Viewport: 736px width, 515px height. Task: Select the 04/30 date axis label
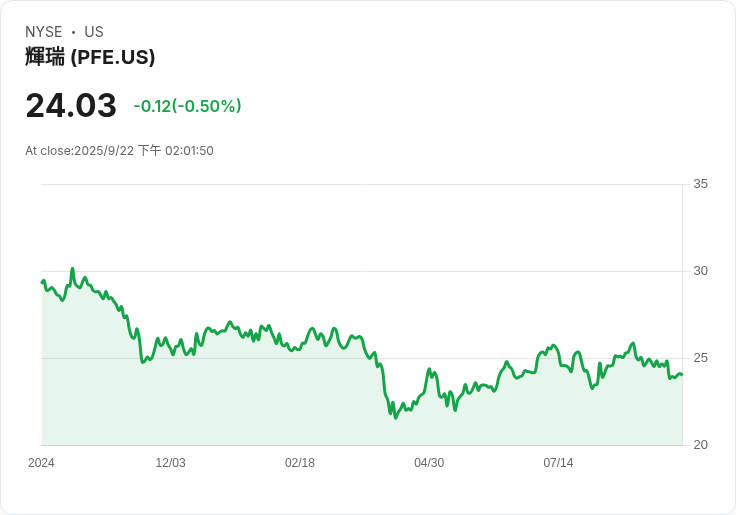(x=429, y=463)
